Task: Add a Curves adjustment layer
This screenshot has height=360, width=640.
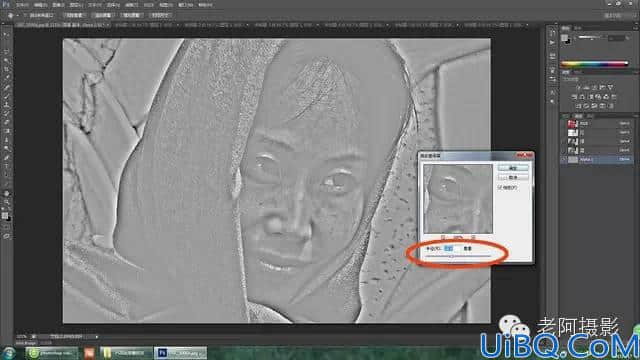Action: (x=594, y=87)
